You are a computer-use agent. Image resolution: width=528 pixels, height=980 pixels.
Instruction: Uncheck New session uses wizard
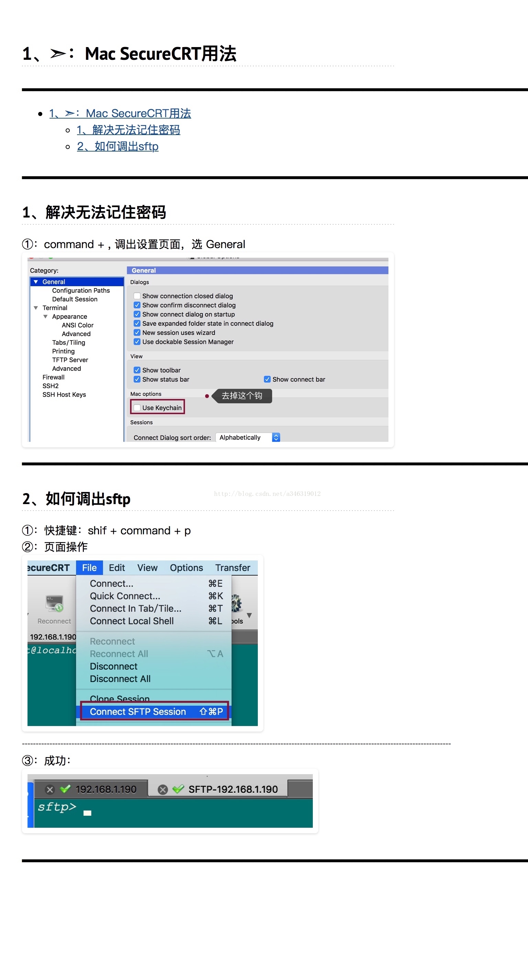click(137, 333)
